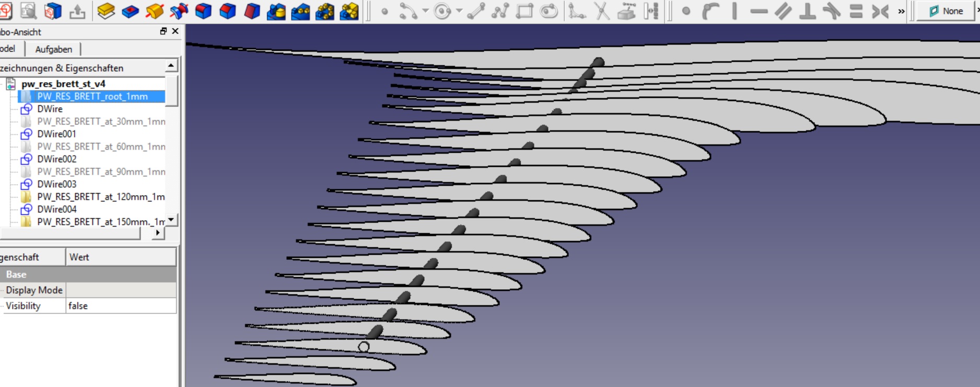
Task: Apply the Fillet tool
Action: coord(203,11)
